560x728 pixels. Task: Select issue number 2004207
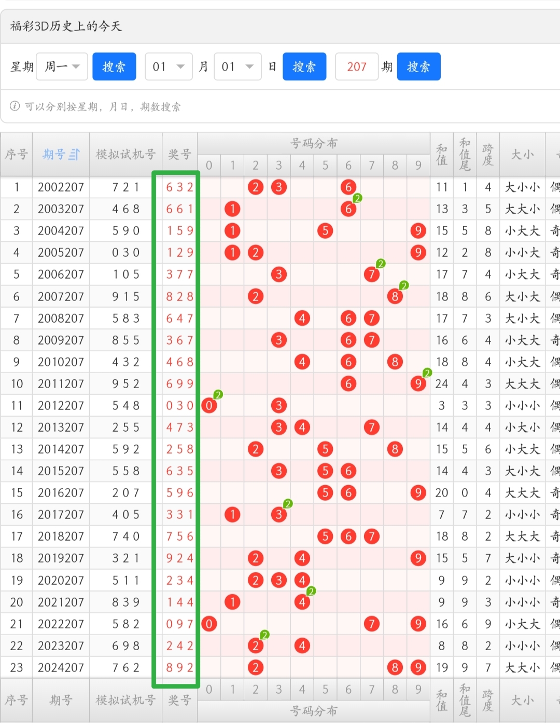pos(61,231)
